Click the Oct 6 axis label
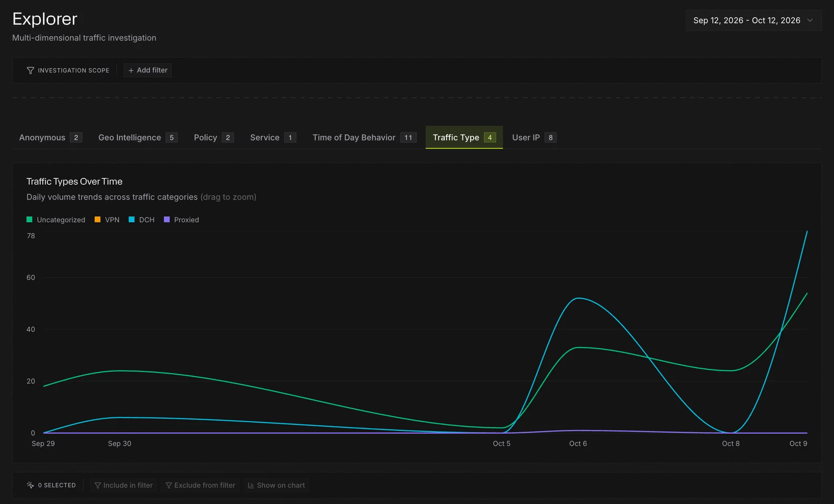 tap(578, 444)
